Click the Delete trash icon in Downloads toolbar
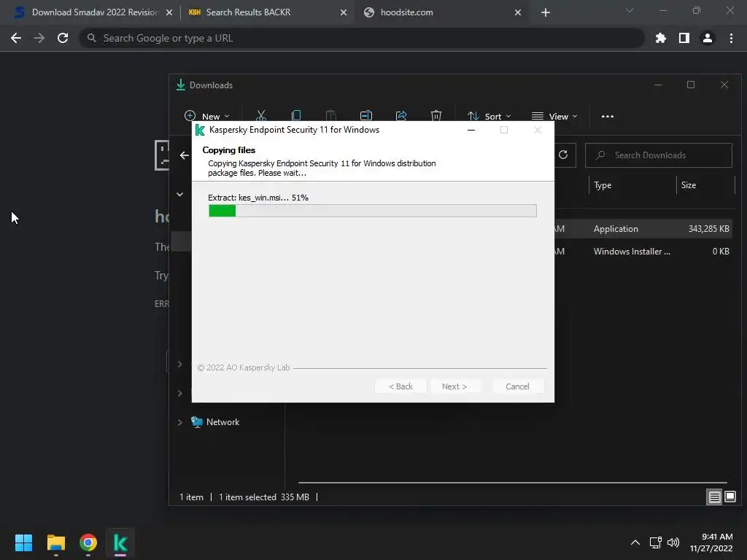The height and width of the screenshot is (560, 747). [x=436, y=116]
